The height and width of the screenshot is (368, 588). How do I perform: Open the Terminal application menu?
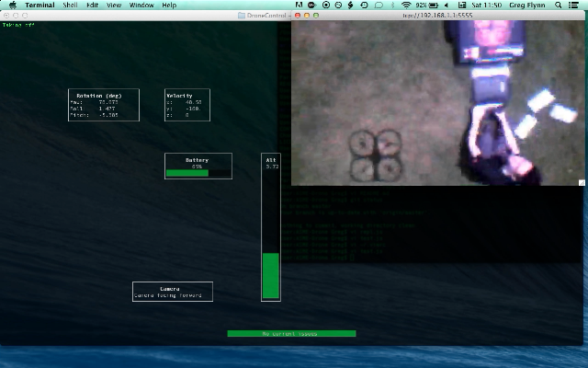pos(40,5)
